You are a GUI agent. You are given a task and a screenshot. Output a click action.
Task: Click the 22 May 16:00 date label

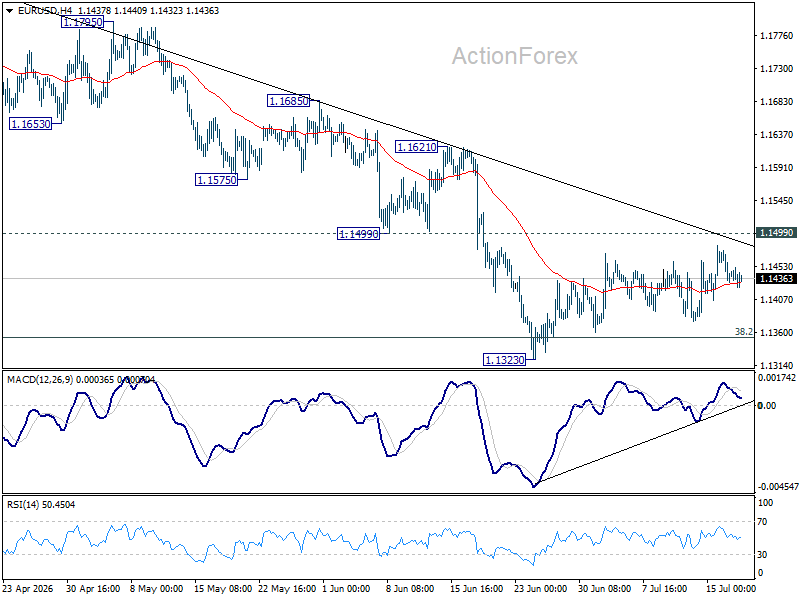(286, 588)
